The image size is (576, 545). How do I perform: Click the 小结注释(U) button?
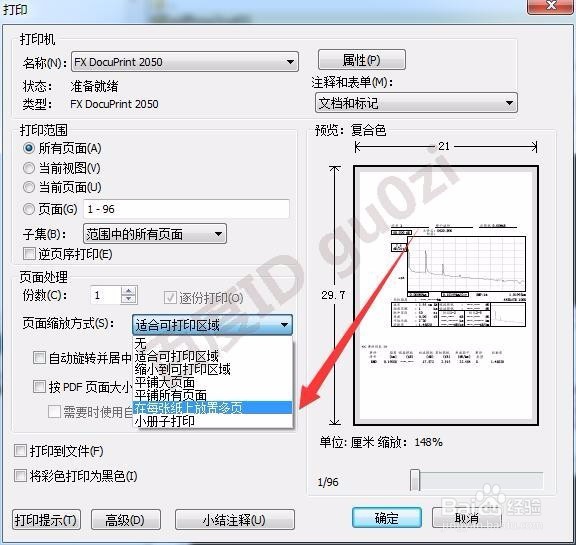(x=235, y=520)
